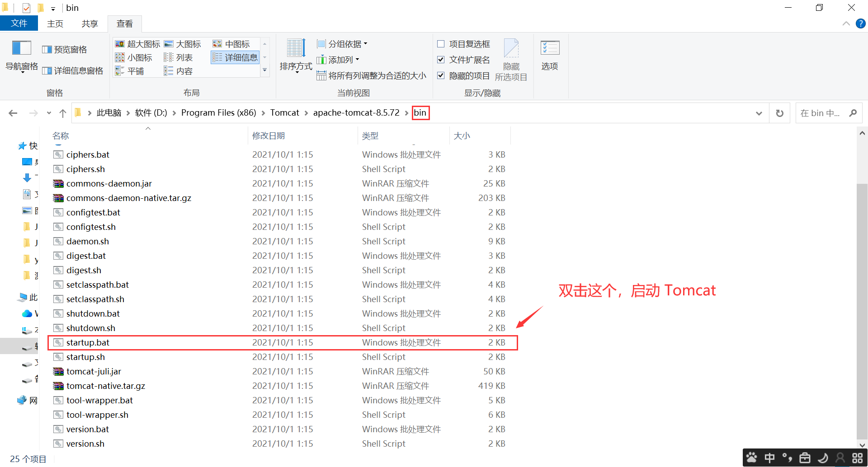Viewport: 868px width, 467px height.
Task: Open the 文件 File tab
Action: click(x=19, y=23)
